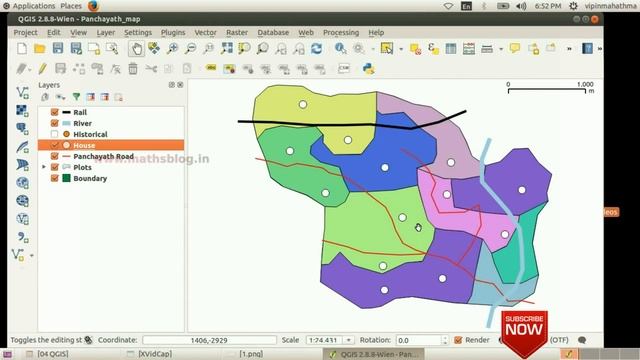The height and width of the screenshot is (360, 640).
Task: Toggle Panchayath Road layer visibility
Action: click(x=55, y=156)
